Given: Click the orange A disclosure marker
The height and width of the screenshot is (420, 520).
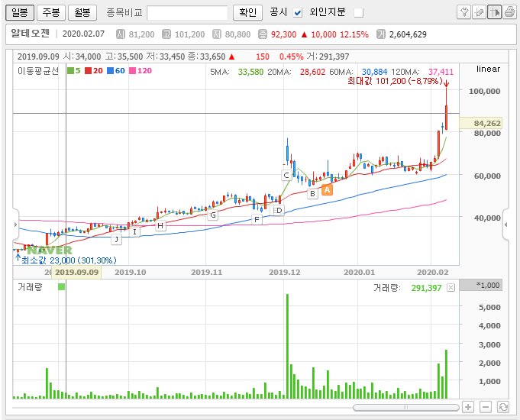Looking at the screenshot, I should pos(327,189).
